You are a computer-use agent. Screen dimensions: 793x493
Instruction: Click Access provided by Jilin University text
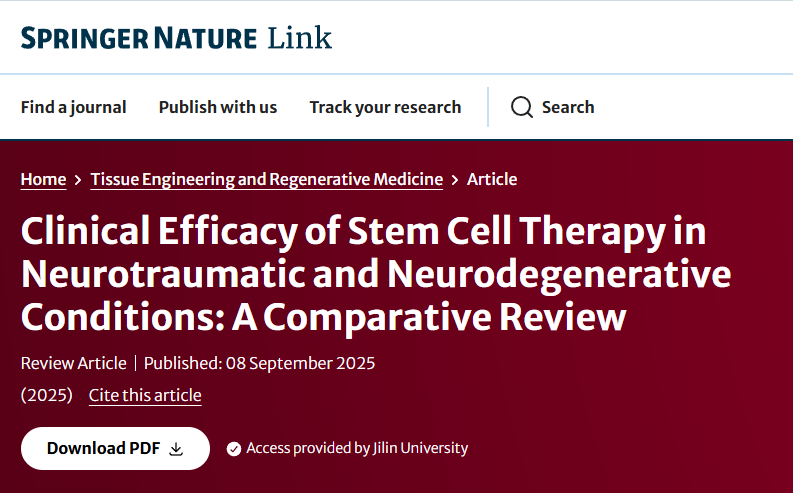[x=357, y=448]
